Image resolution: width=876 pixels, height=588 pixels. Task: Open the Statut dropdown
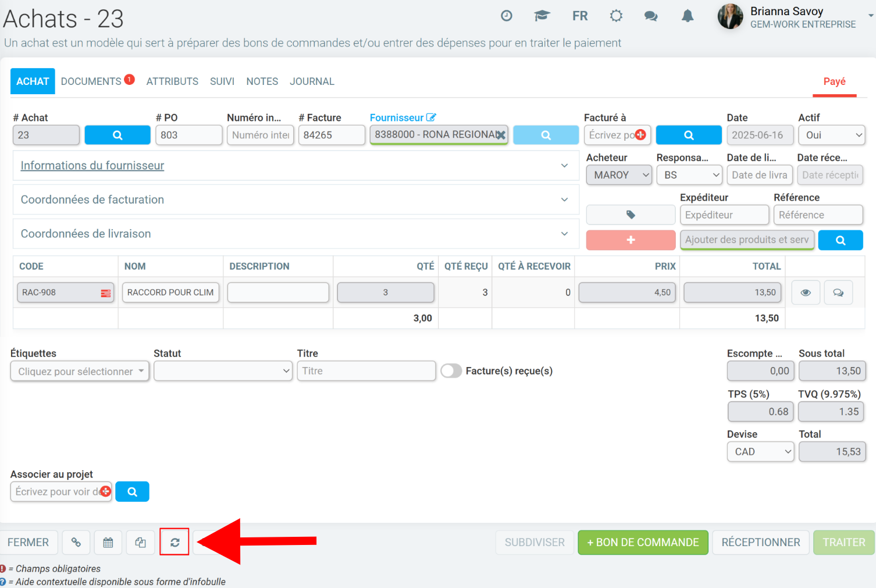pyautogui.click(x=223, y=371)
